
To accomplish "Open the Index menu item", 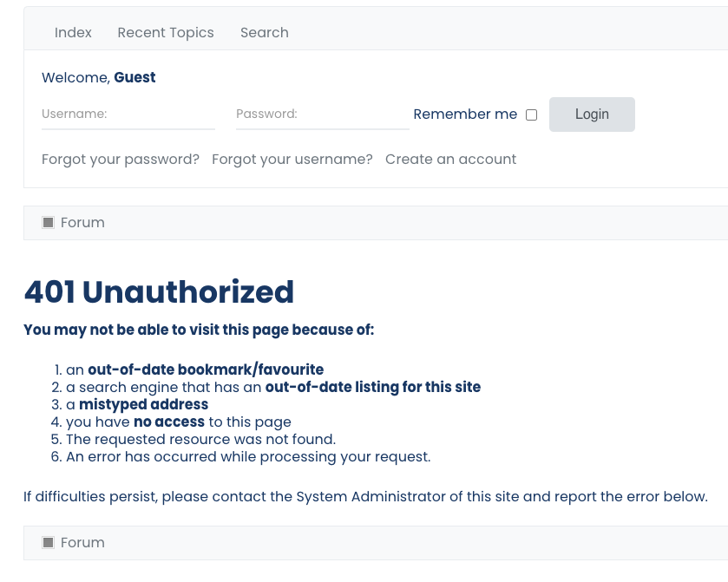I will tap(73, 32).
